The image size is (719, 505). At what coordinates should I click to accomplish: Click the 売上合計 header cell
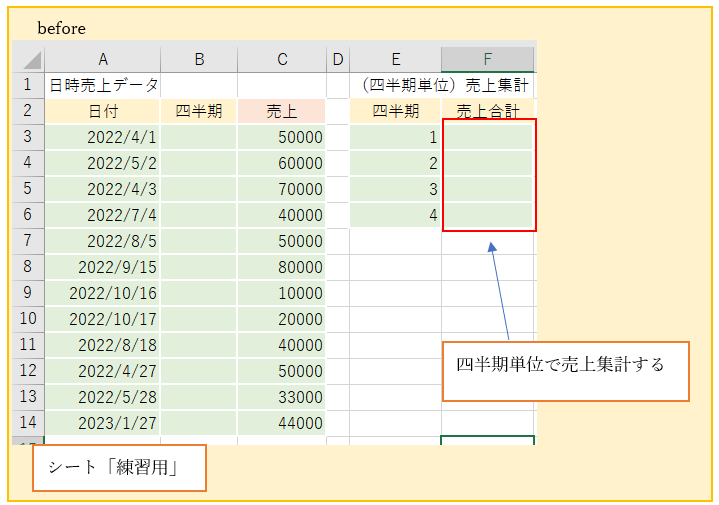[487, 111]
